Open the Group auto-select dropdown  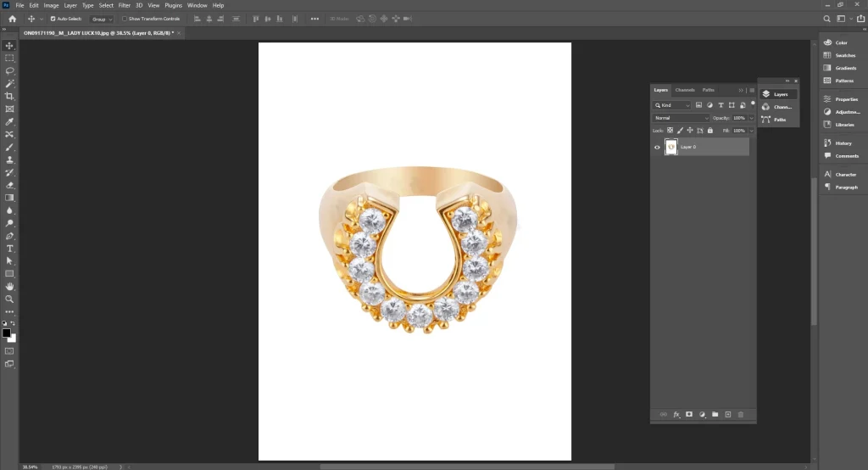(102, 19)
